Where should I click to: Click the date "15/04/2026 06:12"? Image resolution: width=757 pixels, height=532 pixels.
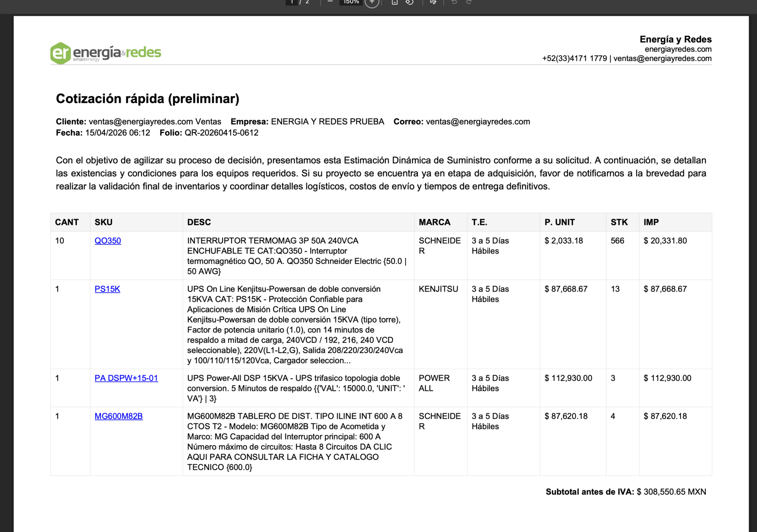tap(117, 133)
